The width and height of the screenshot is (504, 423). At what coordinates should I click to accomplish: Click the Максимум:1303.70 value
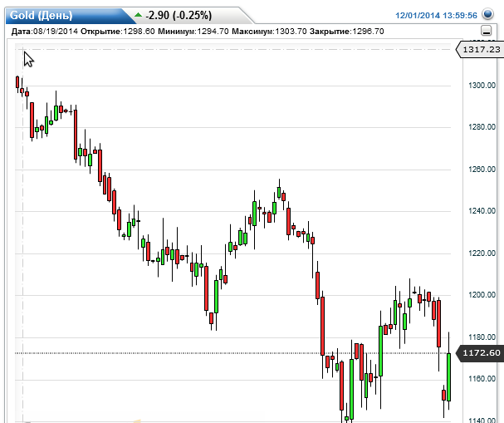click(269, 32)
